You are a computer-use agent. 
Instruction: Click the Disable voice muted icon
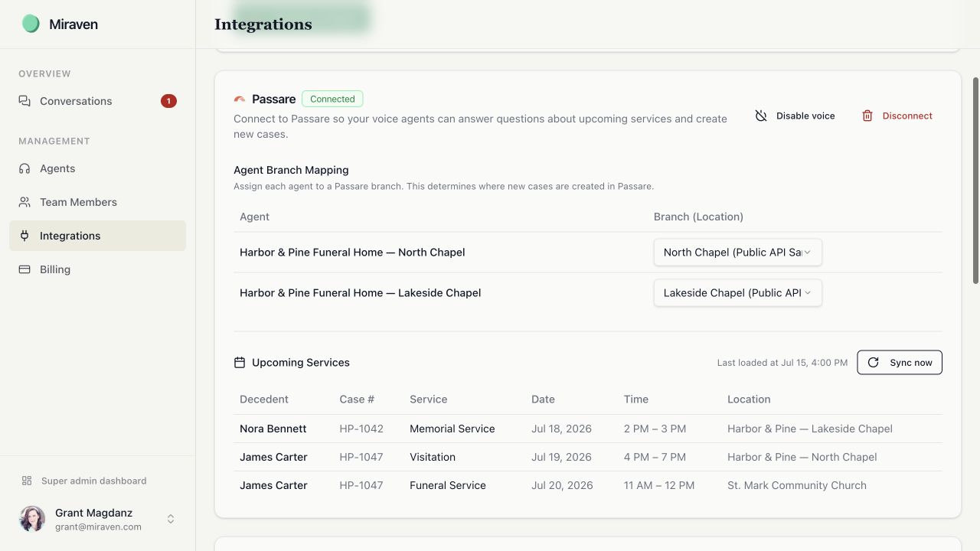coord(761,116)
